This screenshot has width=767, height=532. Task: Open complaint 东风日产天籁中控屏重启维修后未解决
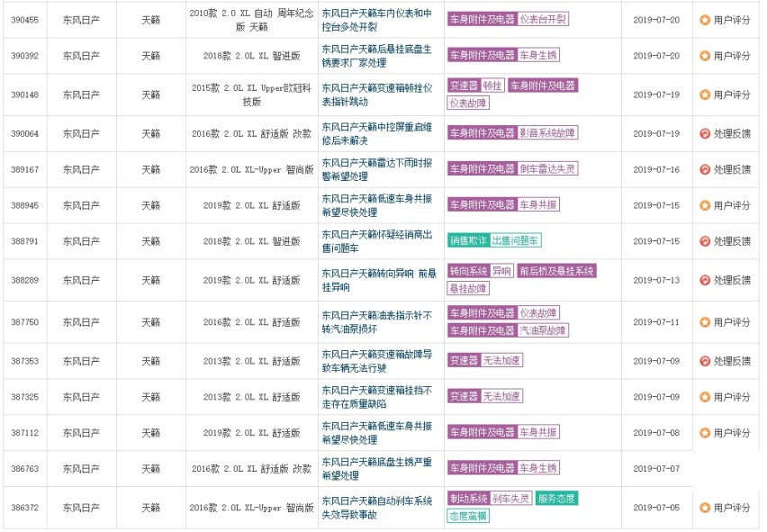point(376,133)
